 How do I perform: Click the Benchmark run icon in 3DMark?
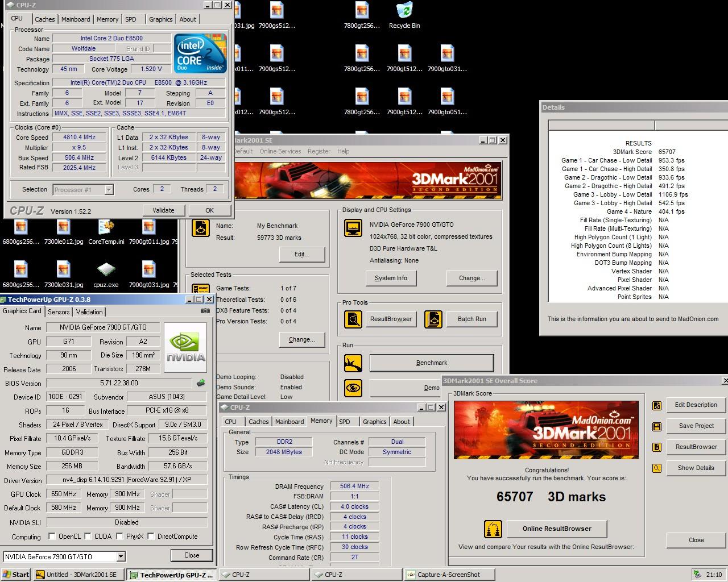[x=353, y=363]
